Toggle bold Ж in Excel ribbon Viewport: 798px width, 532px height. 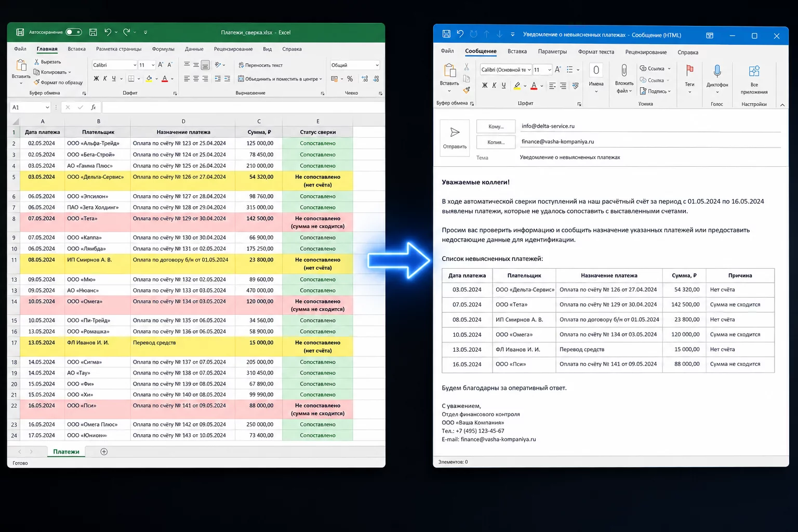tap(96, 79)
